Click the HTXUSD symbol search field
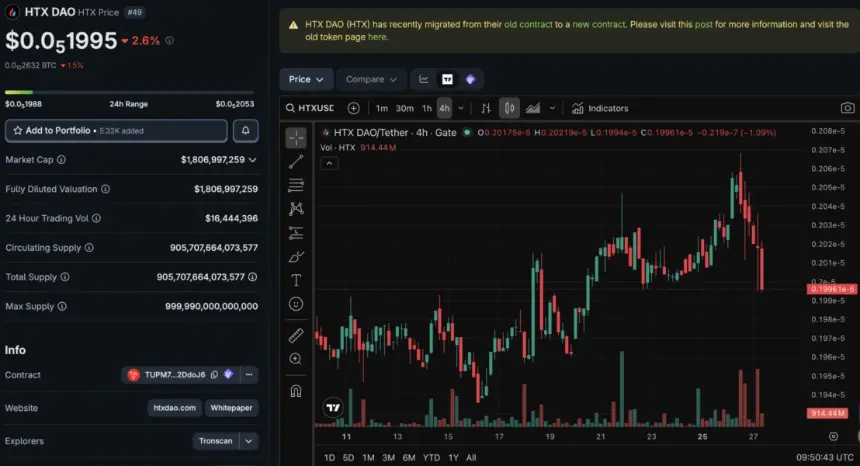The image size is (860, 466). (310, 109)
